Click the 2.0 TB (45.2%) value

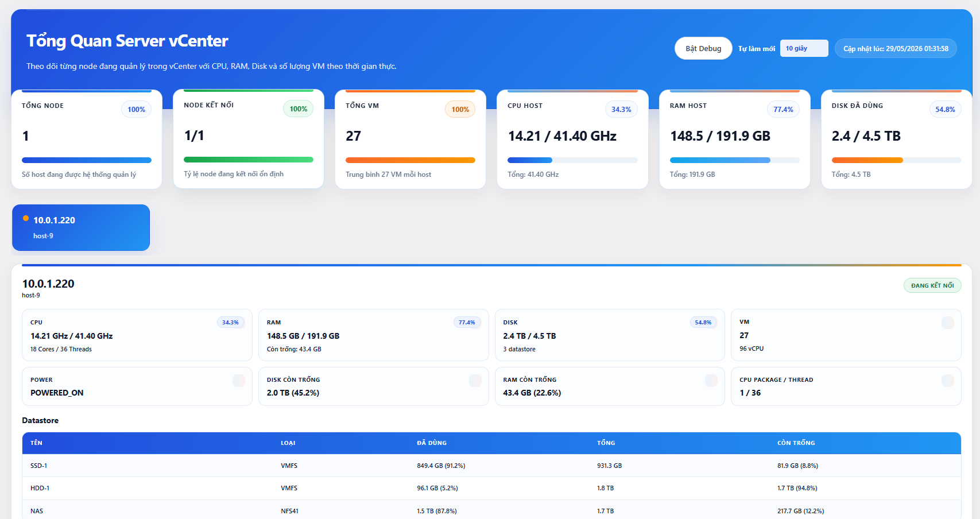click(x=293, y=393)
